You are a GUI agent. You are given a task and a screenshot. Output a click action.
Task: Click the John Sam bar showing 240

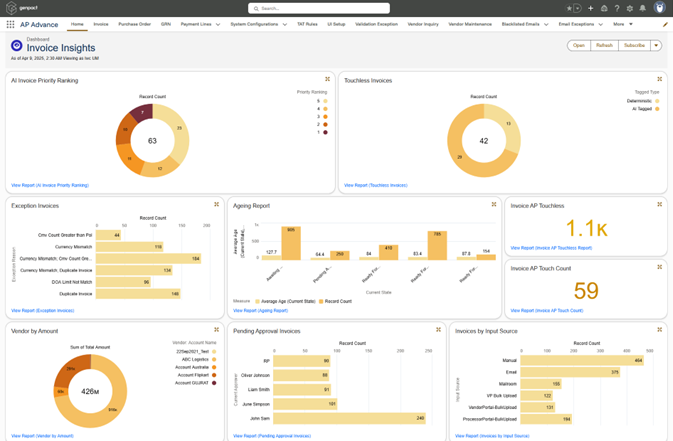[x=349, y=418]
